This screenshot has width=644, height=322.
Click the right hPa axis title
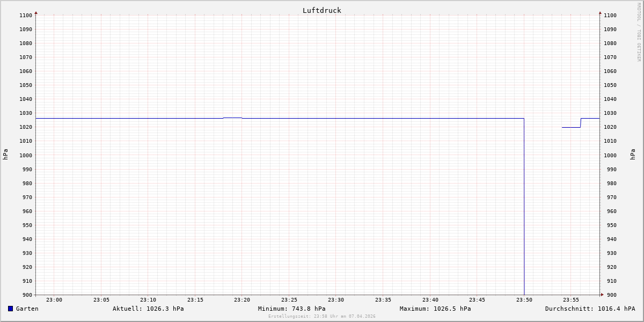(633, 155)
